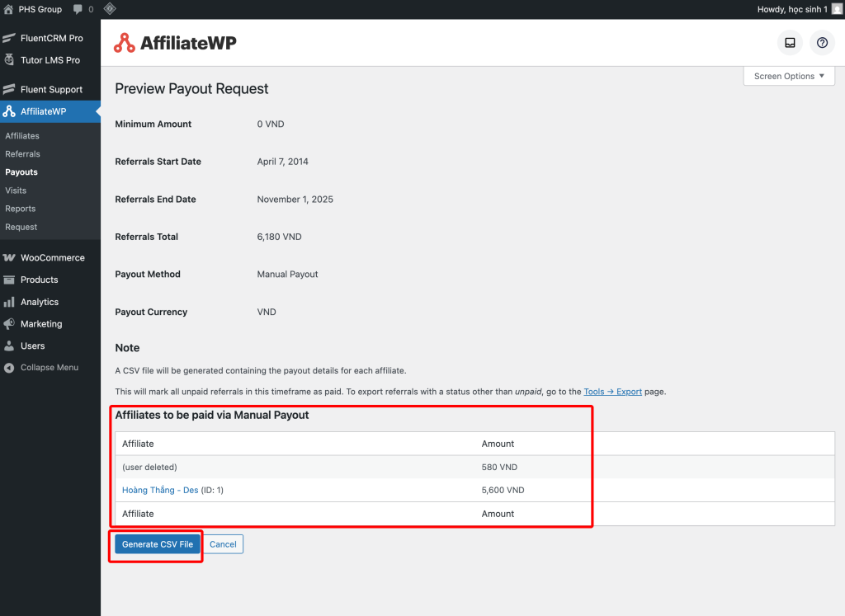This screenshot has width=845, height=616.
Task: Click the AffiliateWP logo icon in header
Action: pos(125,43)
